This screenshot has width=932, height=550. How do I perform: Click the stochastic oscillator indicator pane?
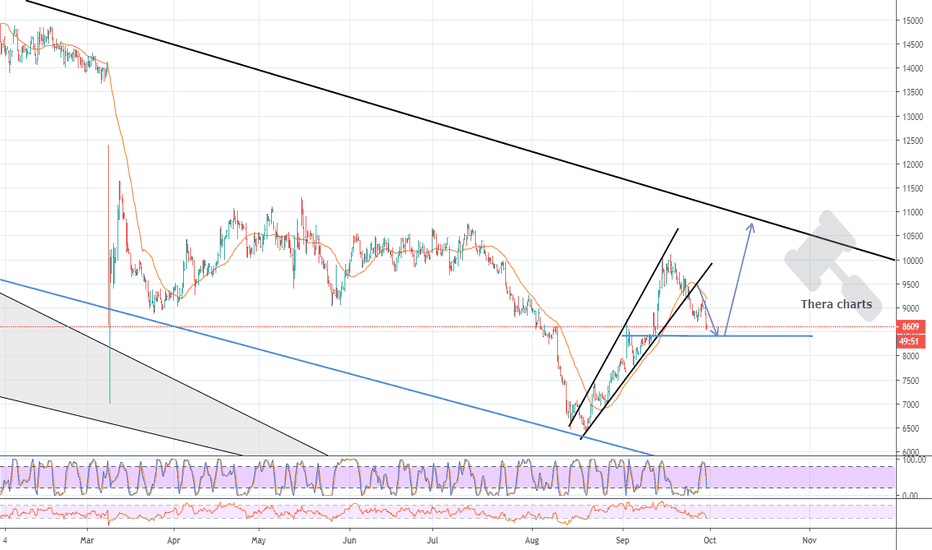[x=447, y=477]
